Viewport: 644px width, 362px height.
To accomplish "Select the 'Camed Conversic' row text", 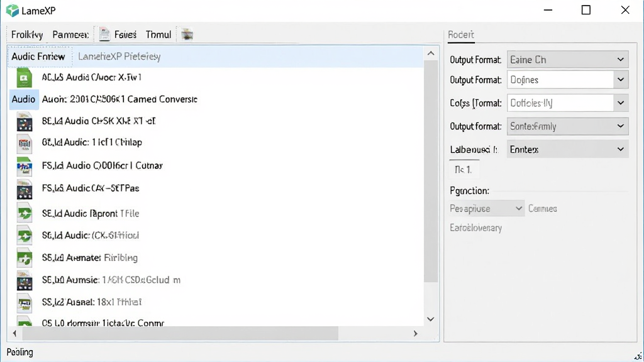I will tap(119, 99).
